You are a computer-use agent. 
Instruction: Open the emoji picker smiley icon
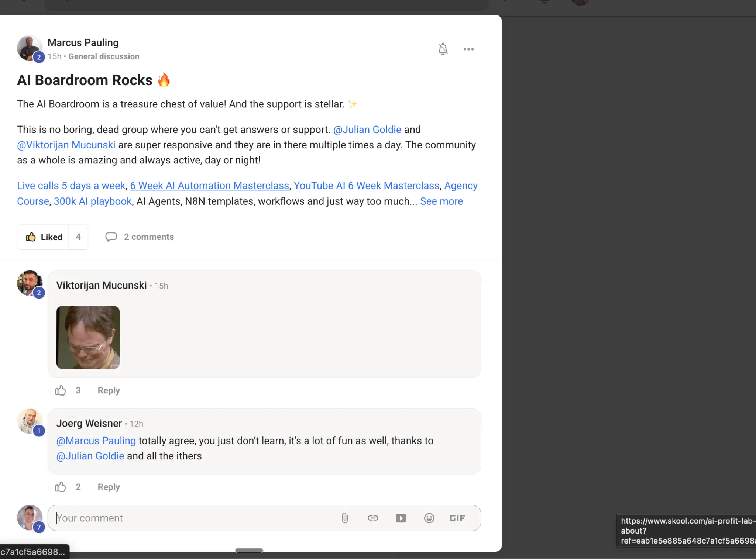point(429,518)
